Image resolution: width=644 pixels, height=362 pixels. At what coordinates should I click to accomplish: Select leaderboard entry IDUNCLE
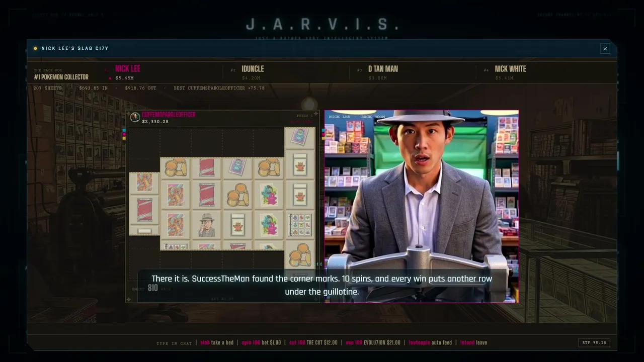coord(252,73)
